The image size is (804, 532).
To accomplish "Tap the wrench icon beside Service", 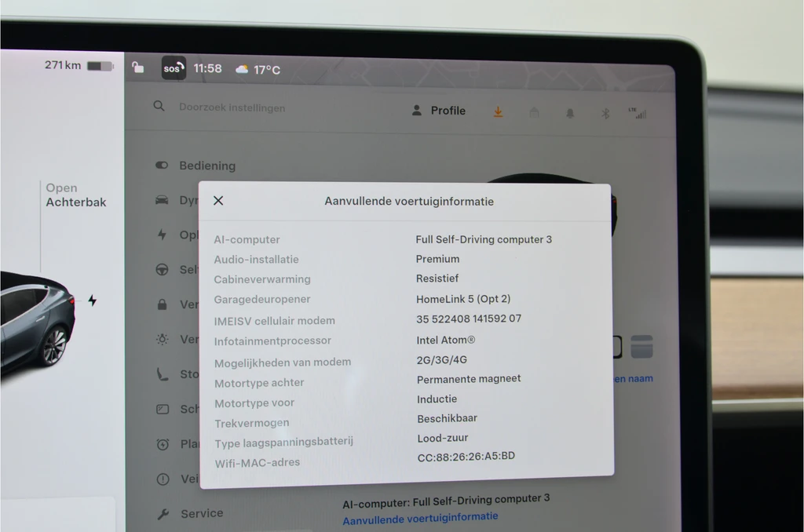I will tap(163, 513).
